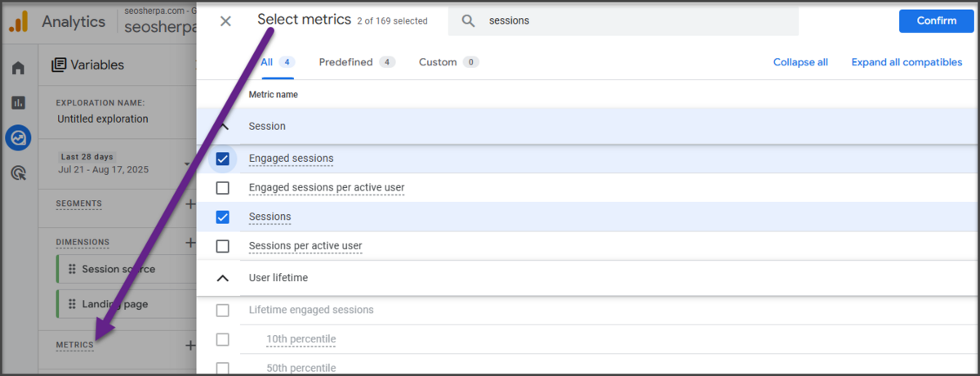Viewport: 980px width, 376px height.
Task: Open the Reports icon in sidebar
Action: pyautogui.click(x=18, y=103)
